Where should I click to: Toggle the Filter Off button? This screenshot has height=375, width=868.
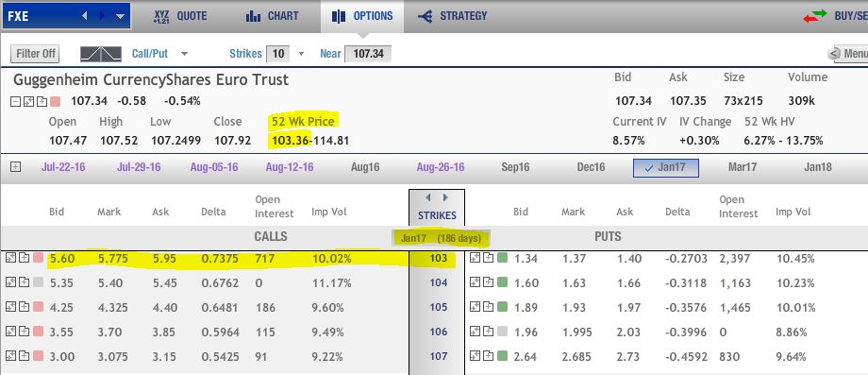click(x=36, y=54)
